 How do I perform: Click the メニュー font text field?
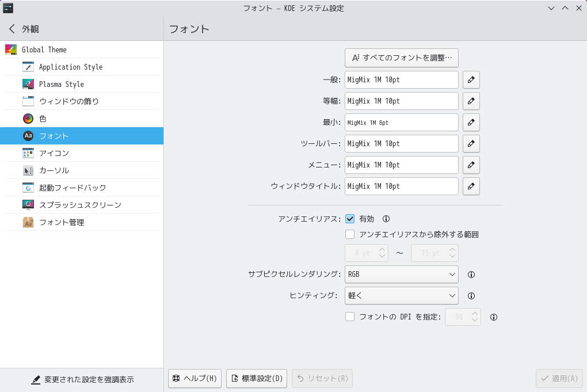point(401,165)
